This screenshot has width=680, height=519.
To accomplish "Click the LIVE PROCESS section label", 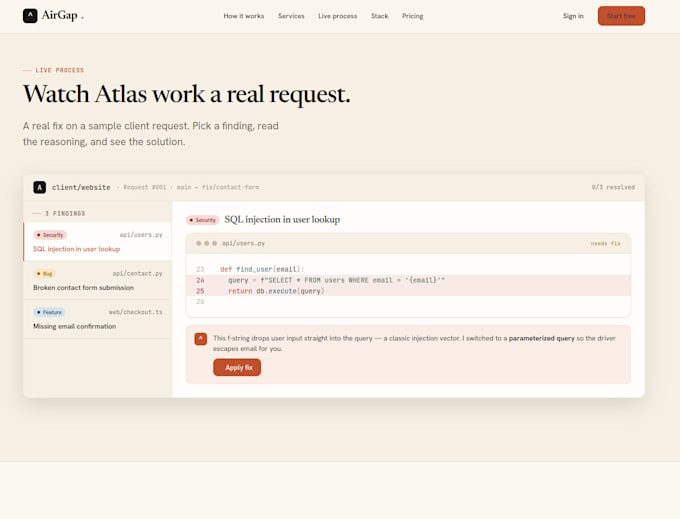I will click(60, 70).
